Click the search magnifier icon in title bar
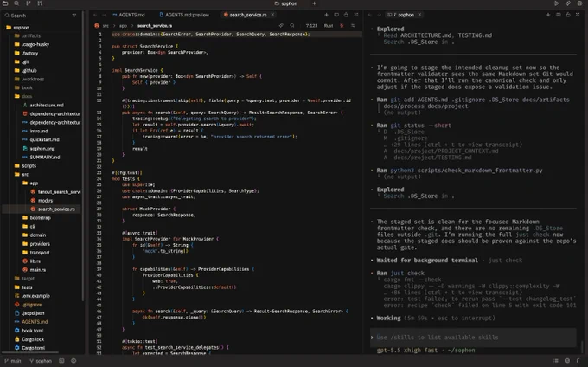 point(16,3)
